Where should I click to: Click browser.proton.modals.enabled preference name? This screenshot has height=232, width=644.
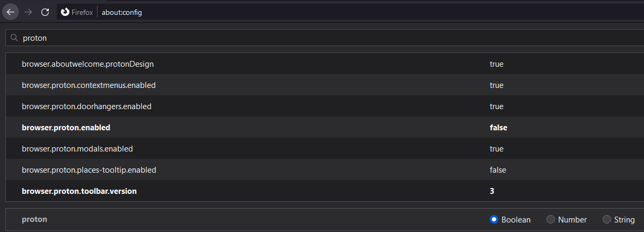point(77,149)
